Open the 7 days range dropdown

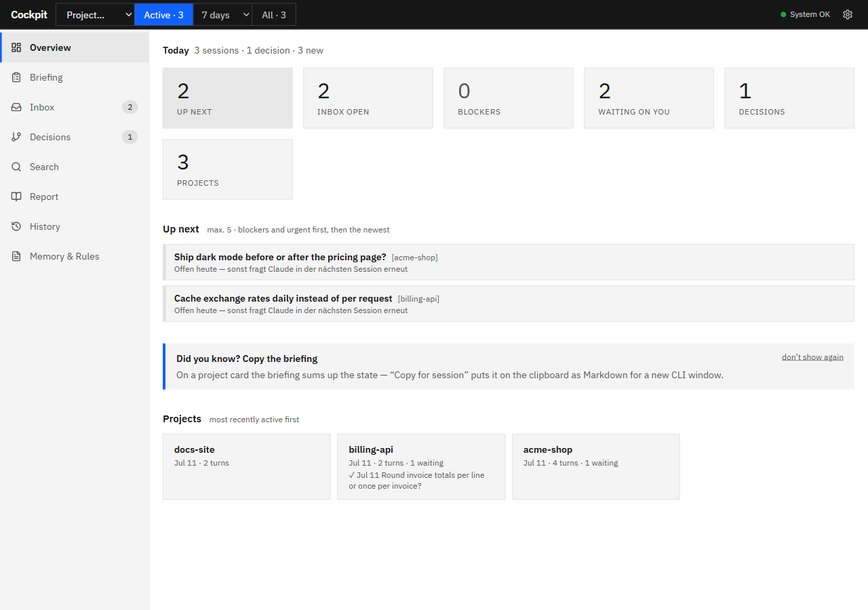(222, 15)
